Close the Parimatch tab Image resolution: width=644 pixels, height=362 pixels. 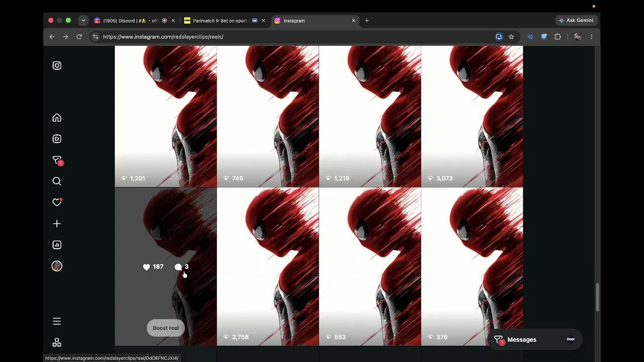263,21
